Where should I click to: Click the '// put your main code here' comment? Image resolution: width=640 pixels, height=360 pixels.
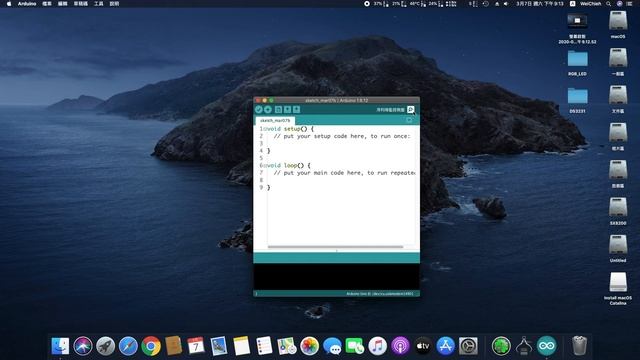(x=344, y=173)
